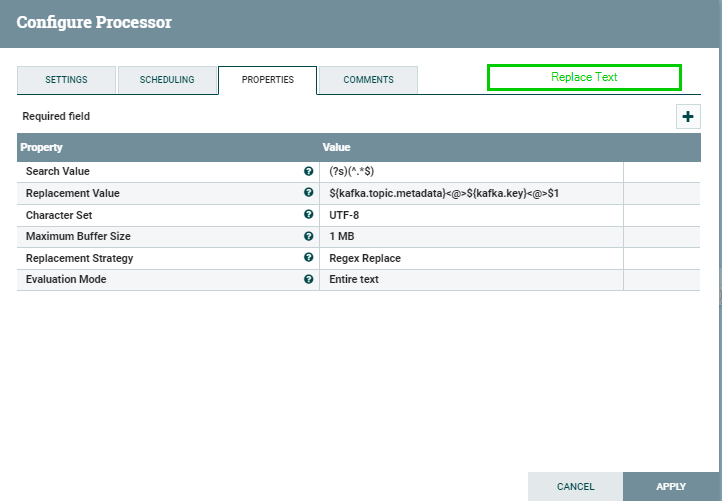Edit the 1 MB buffer size value

pos(470,236)
